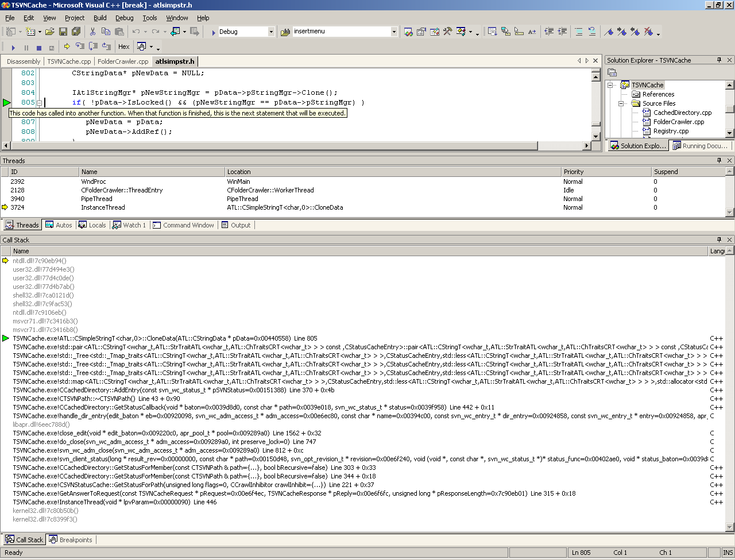The height and width of the screenshot is (560, 735).
Task: Open the Navigate Backward dropdown arrow
Action: point(184,32)
